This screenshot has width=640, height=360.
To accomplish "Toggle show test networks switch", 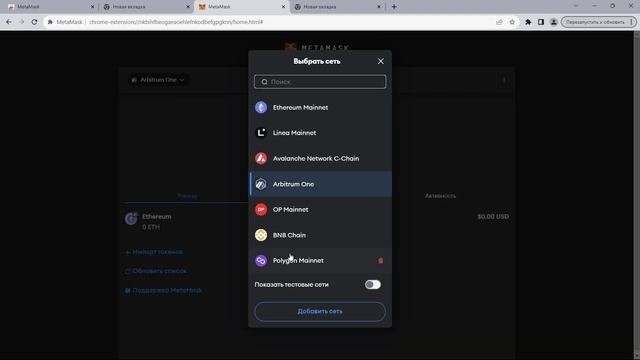I will (x=373, y=284).
